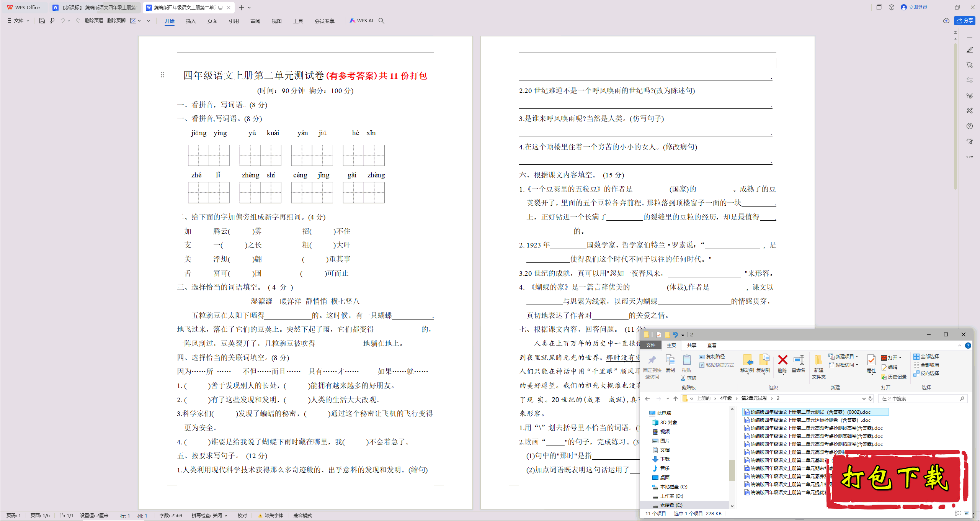The height and width of the screenshot is (521, 980).
Task: Open the new tab dropdown arrow after plus
Action: tap(249, 8)
